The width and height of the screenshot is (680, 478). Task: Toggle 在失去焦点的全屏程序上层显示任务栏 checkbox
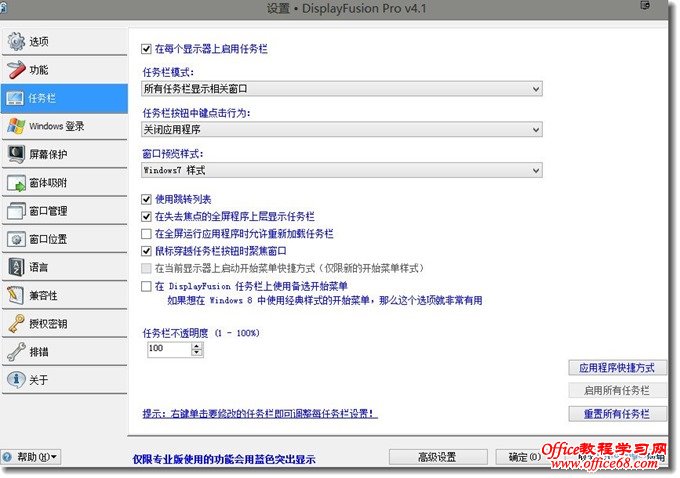tap(146, 216)
